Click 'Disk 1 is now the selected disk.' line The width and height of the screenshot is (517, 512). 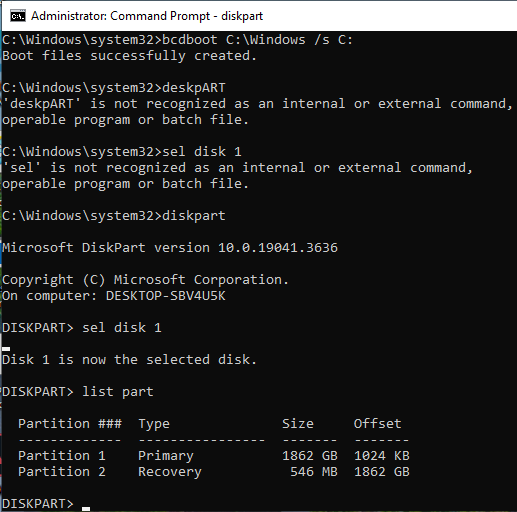pos(129,360)
